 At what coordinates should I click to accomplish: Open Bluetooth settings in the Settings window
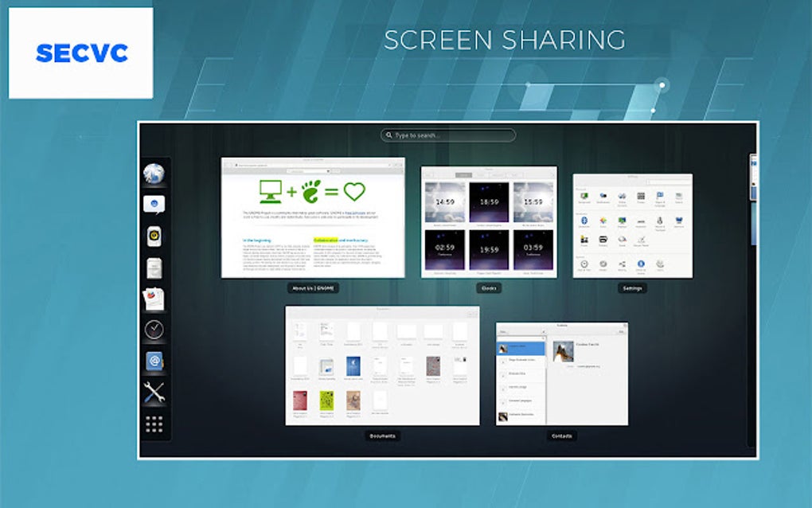tap(584, 220)
